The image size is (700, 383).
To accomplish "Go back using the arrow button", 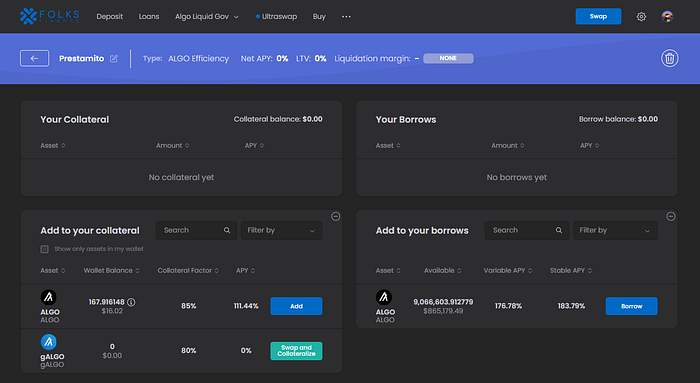I will [x=34, y=58].
